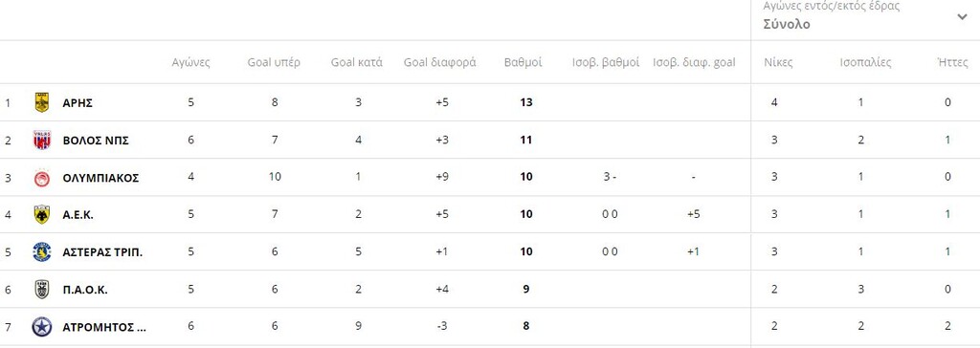This screenshot has height=348, width=980.
Task: Click the Ισοπαλίες column header
Action: pos(865,62)
